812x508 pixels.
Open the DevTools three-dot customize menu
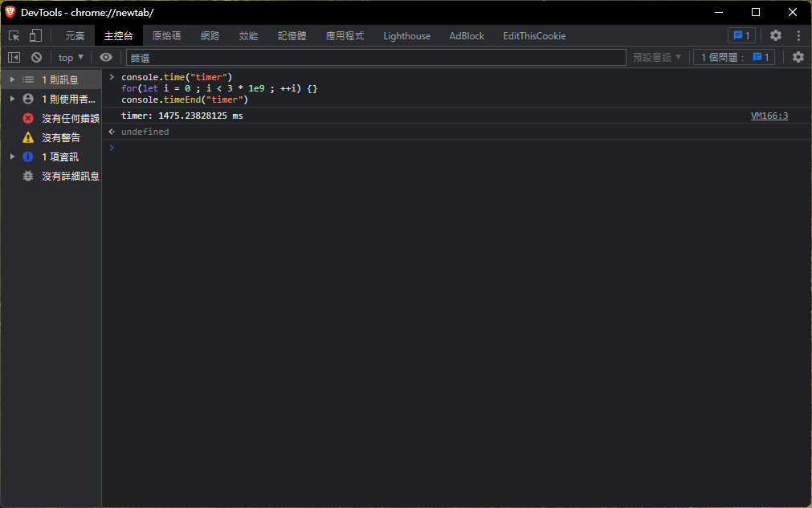[x=798, y=35]
